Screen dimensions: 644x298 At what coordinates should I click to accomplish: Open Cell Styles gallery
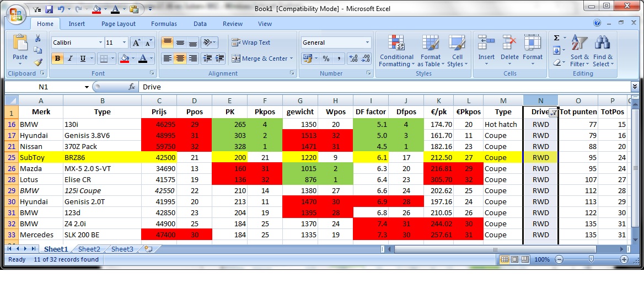pos(457,51)
